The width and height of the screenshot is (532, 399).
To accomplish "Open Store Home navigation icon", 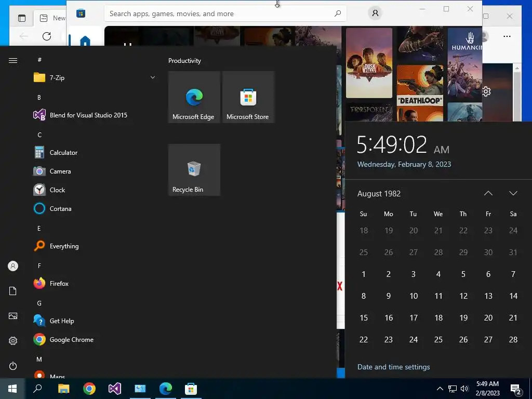I will click(85, 41).
